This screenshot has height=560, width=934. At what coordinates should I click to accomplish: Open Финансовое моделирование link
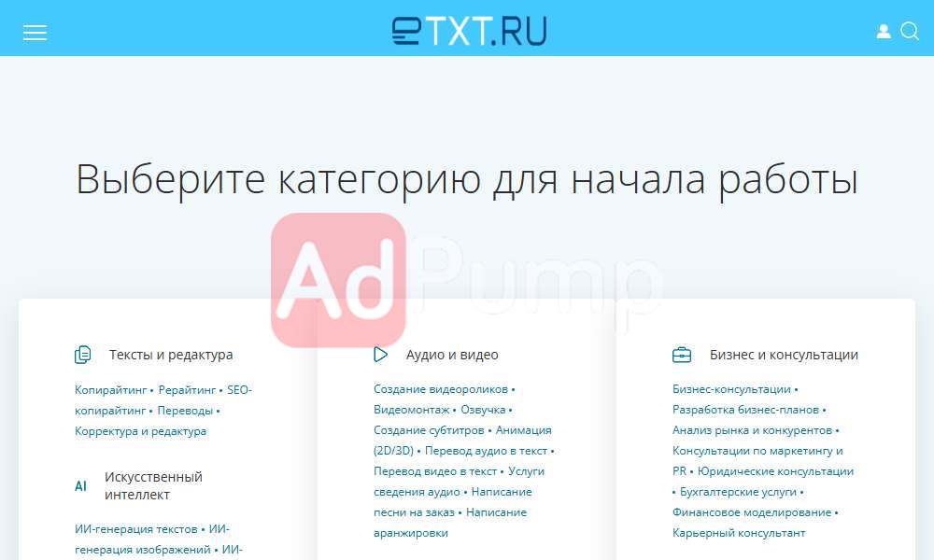point(752,512)
